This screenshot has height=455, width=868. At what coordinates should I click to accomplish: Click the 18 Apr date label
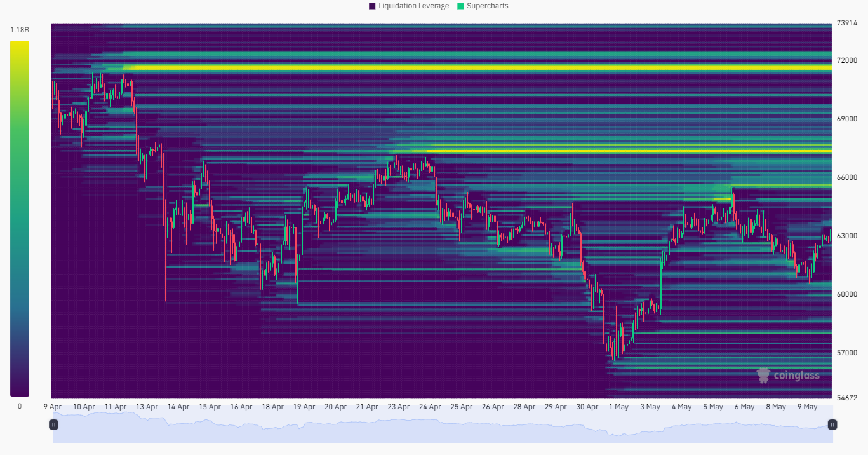[x=272, y=407]
